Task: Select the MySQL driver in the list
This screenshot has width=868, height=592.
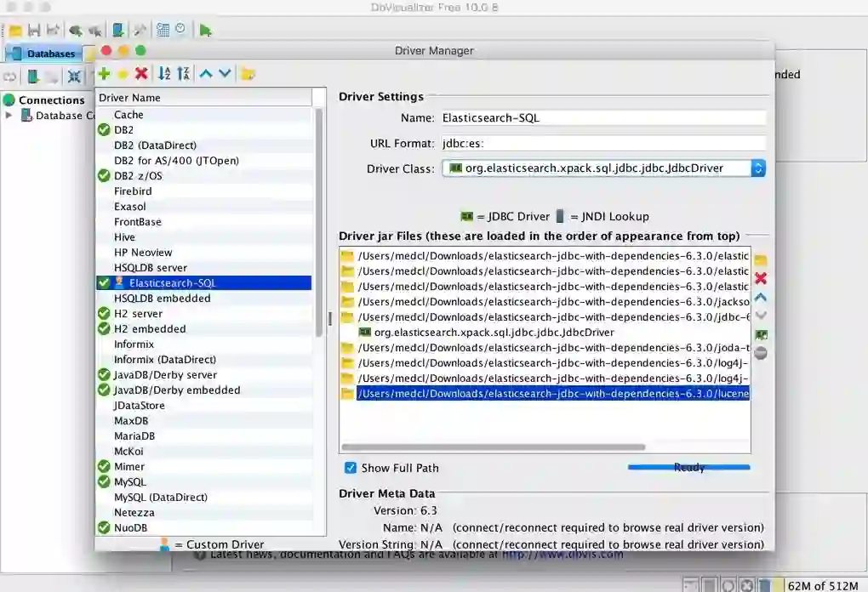Action: coord(130,482)
